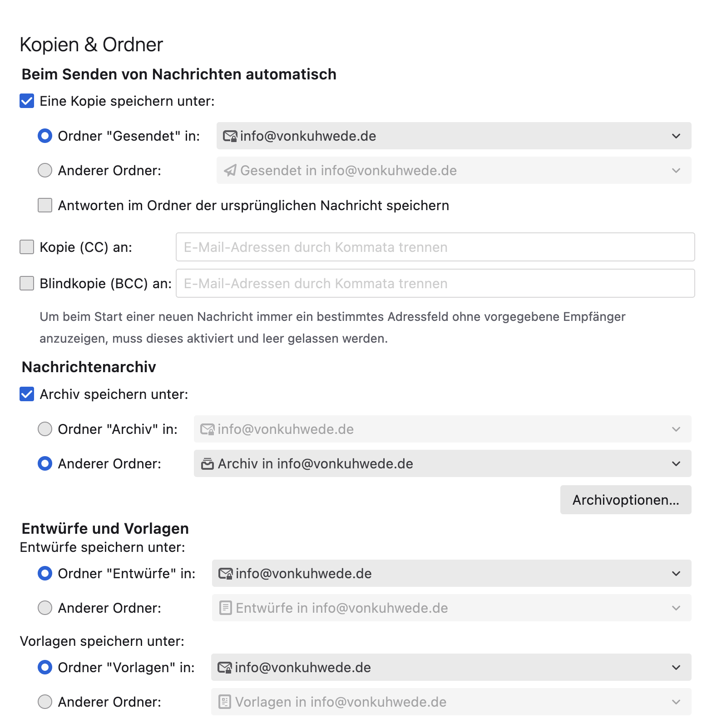Open the Ordner "Entwürfe" in account dropdown
Image resolution: width=712 pixels, height=728 pixels.
(x=676, y=574)
